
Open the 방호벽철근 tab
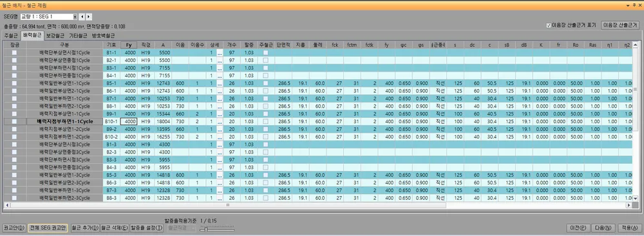click(x=104, y=35)
